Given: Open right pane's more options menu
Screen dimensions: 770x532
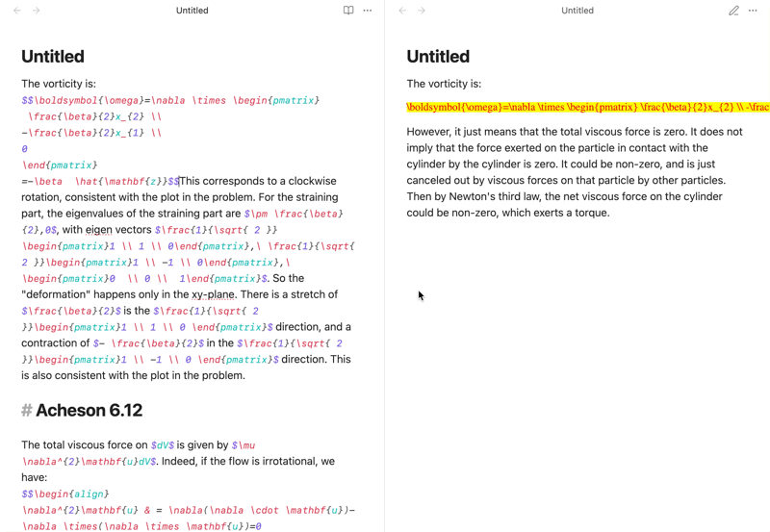Looking at the screenshot, I should pos(753,11).
